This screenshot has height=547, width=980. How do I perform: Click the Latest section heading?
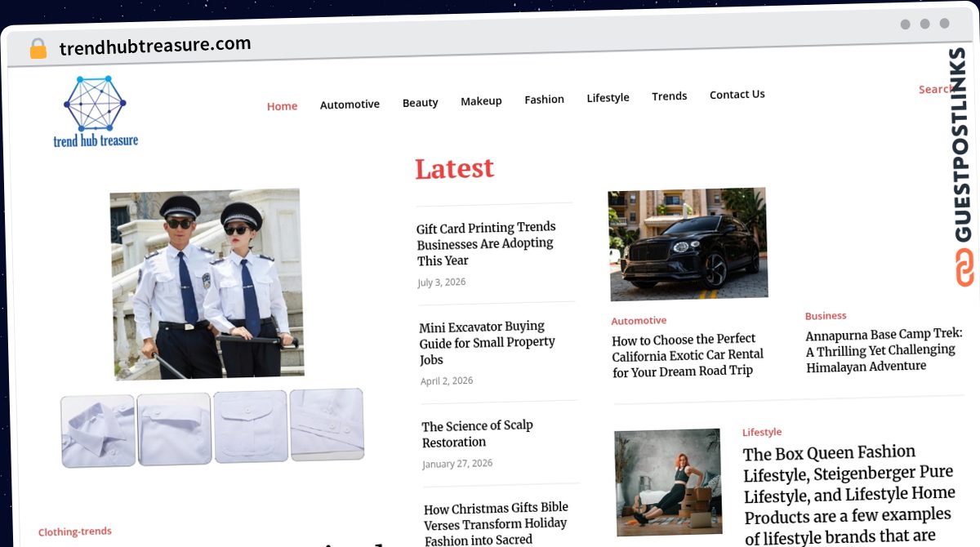(454, 168)
